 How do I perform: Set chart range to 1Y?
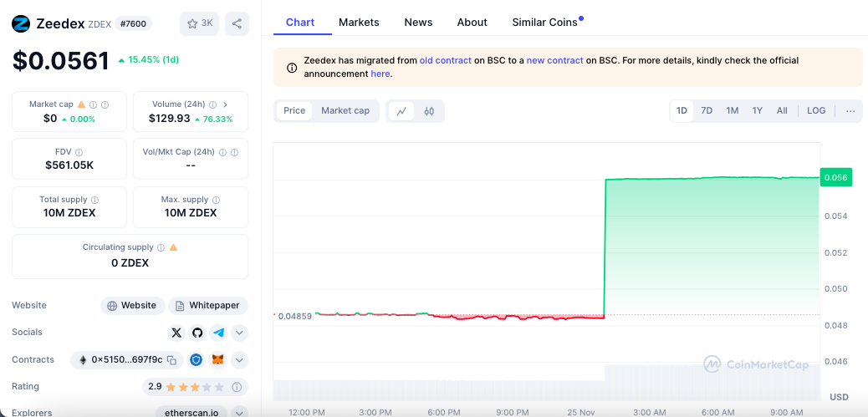pos(758,110)
